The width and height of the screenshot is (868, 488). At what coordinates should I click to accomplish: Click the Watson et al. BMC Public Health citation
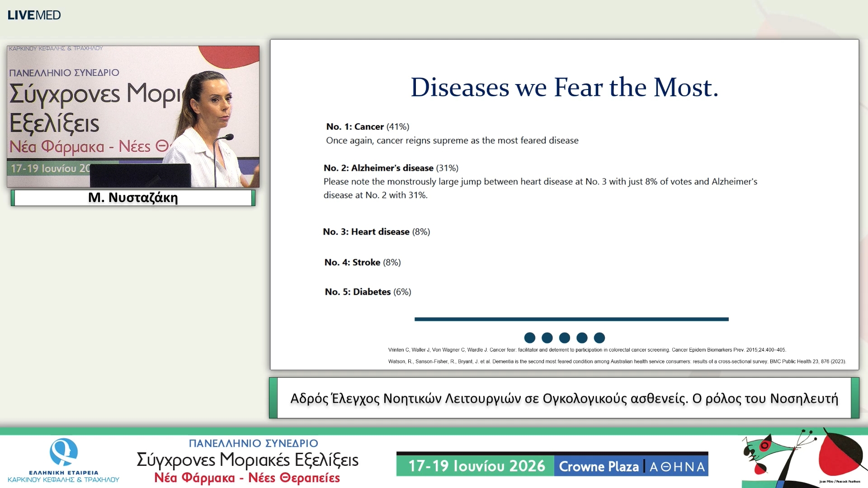(x=617, y=361)
